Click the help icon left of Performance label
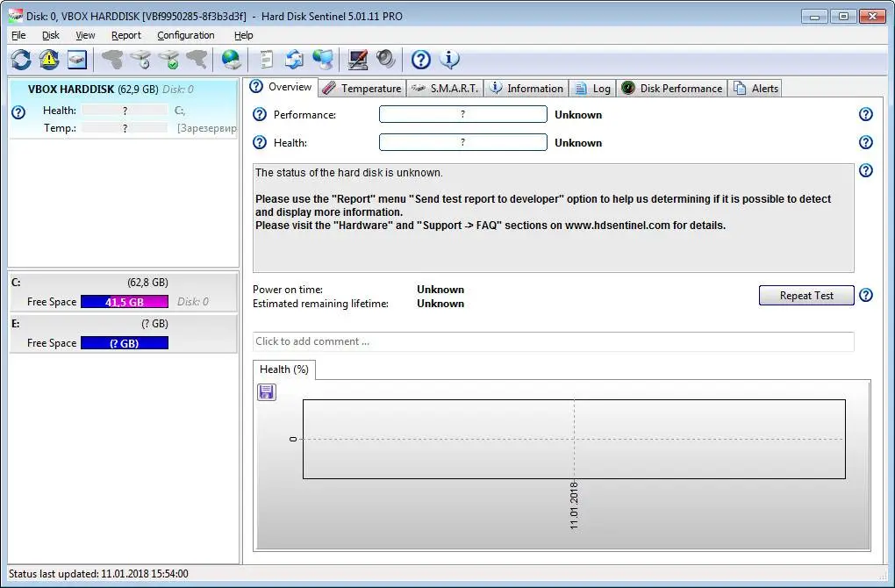The width and height of the screenshot is (895, 588). coord(260,114)
